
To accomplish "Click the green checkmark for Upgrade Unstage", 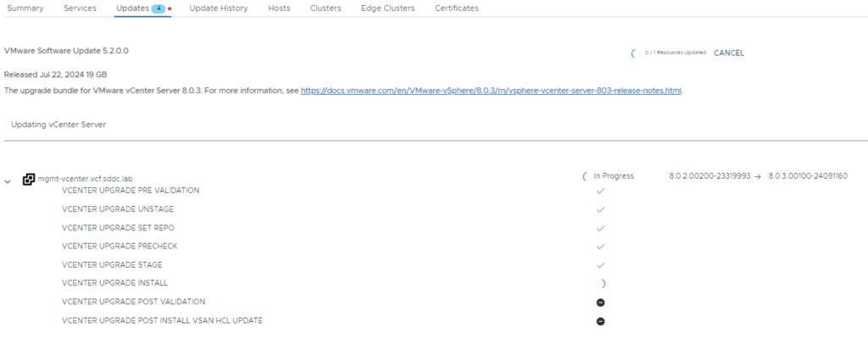I will [x=600, y=209].
